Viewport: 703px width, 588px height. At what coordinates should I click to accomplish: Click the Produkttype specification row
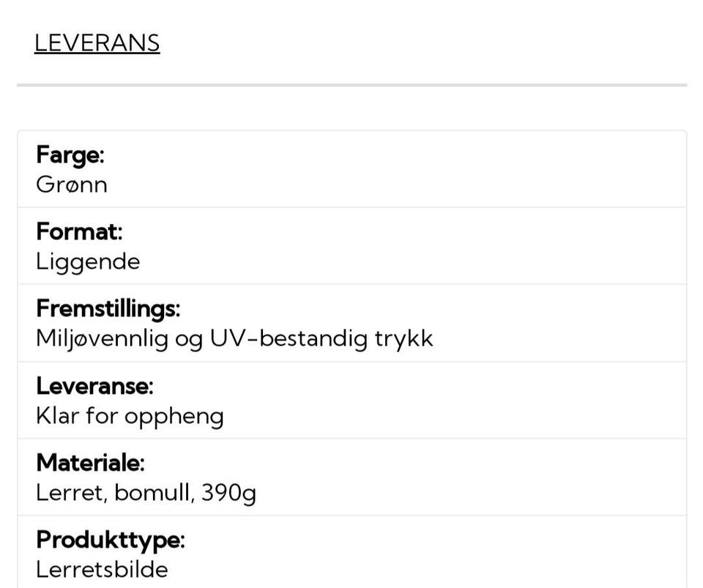click(x=352, y=552)
